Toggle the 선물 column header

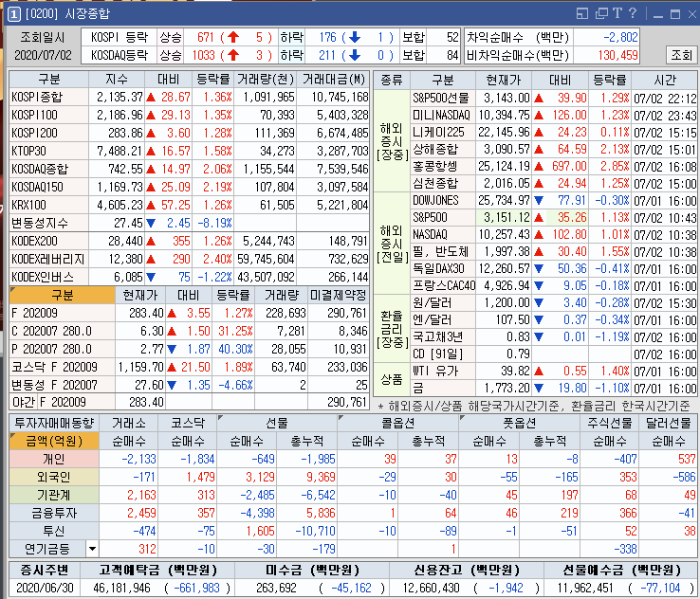click(277, 423)
